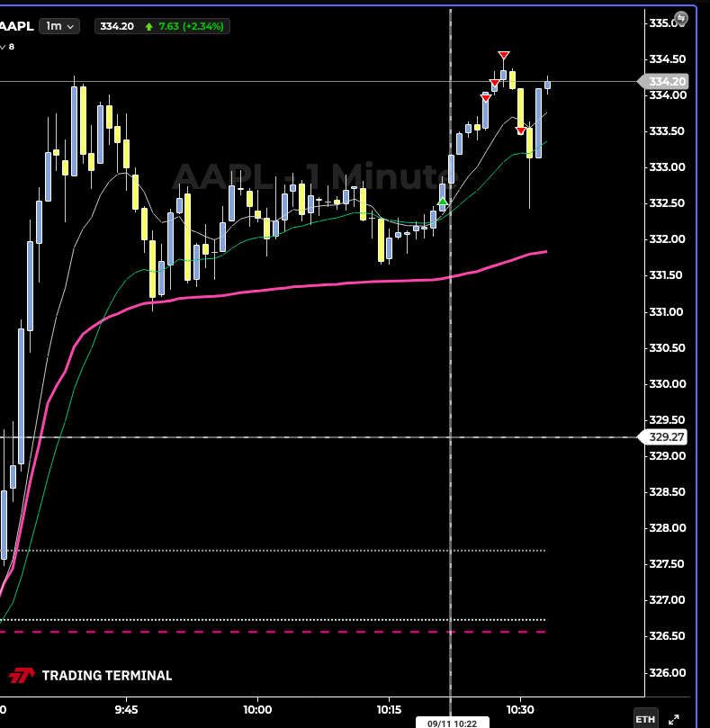Click the 10:00 time axis label

[x=257, y=709]
